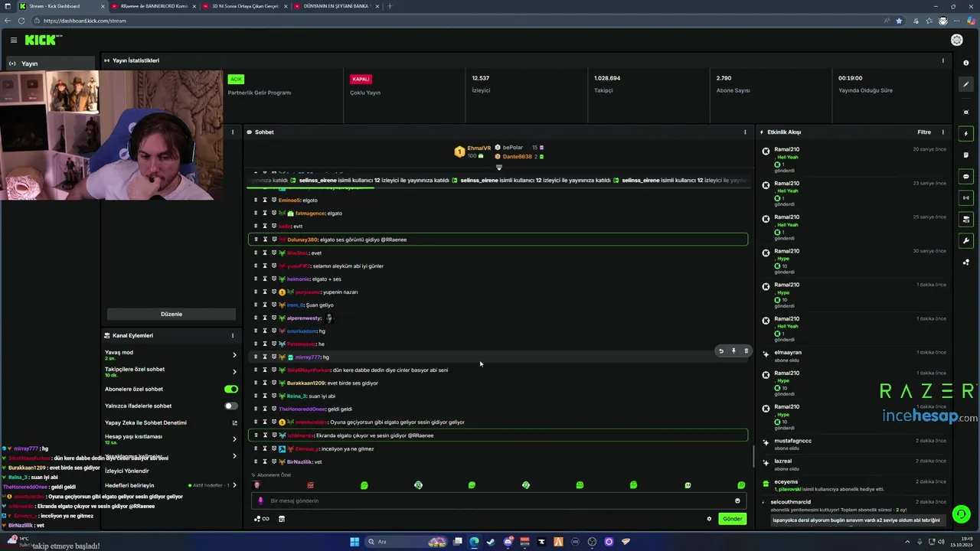Toggle the lightning activity feed icon in the right sidebar
This screenshot has height=551, width=980.
tap(966, 134)
